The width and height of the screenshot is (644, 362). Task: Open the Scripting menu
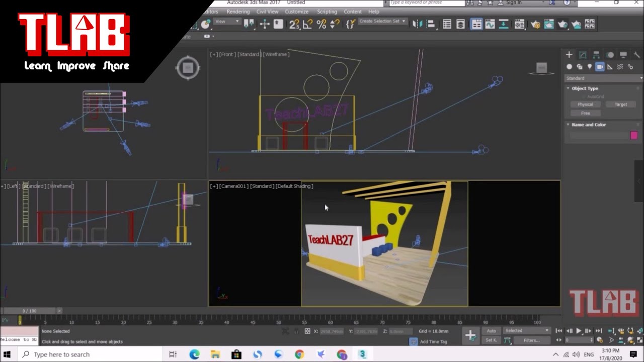tap(327, 12)
